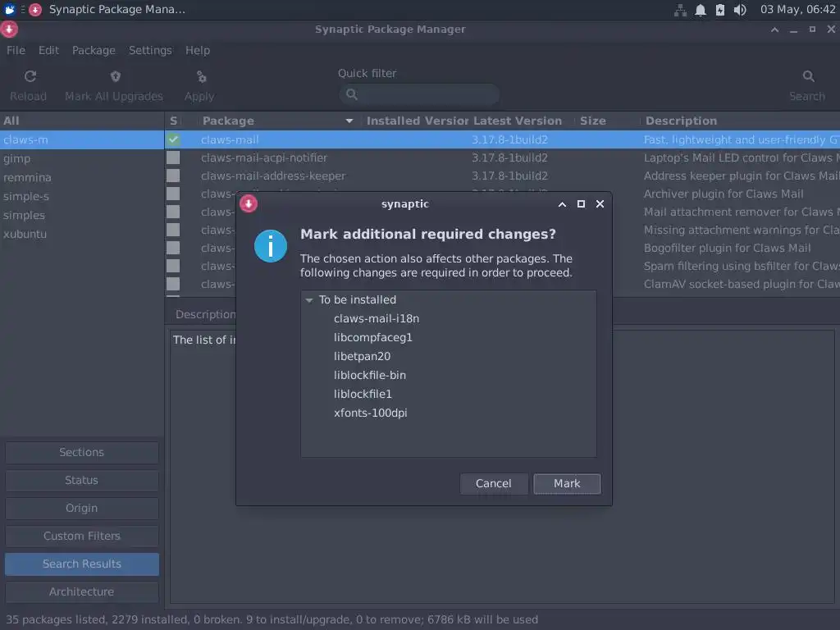Select the claws-mail-acpi-notifier package row
Viewport: 840px width, 630px height.
pyautogui.click(x=502, y=158)
